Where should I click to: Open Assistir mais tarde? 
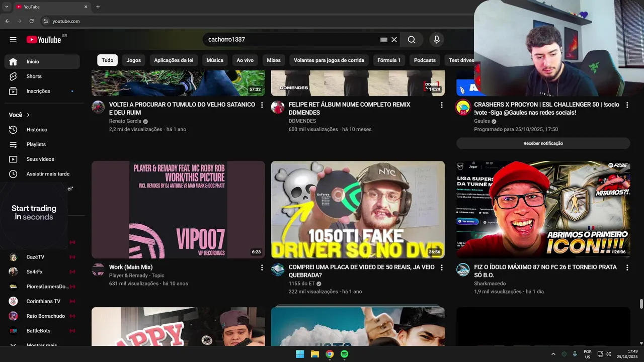[x=42, y=174]
